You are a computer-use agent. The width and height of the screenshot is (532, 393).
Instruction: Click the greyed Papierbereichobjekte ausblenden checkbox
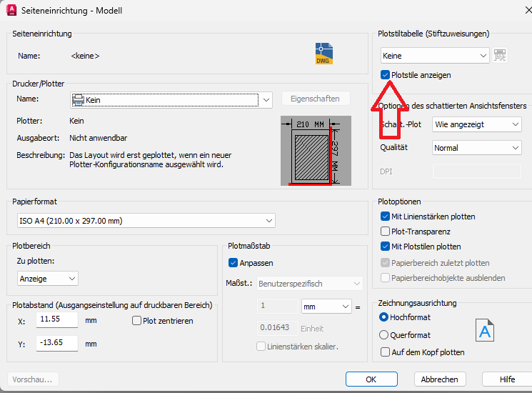click(385, 278)
